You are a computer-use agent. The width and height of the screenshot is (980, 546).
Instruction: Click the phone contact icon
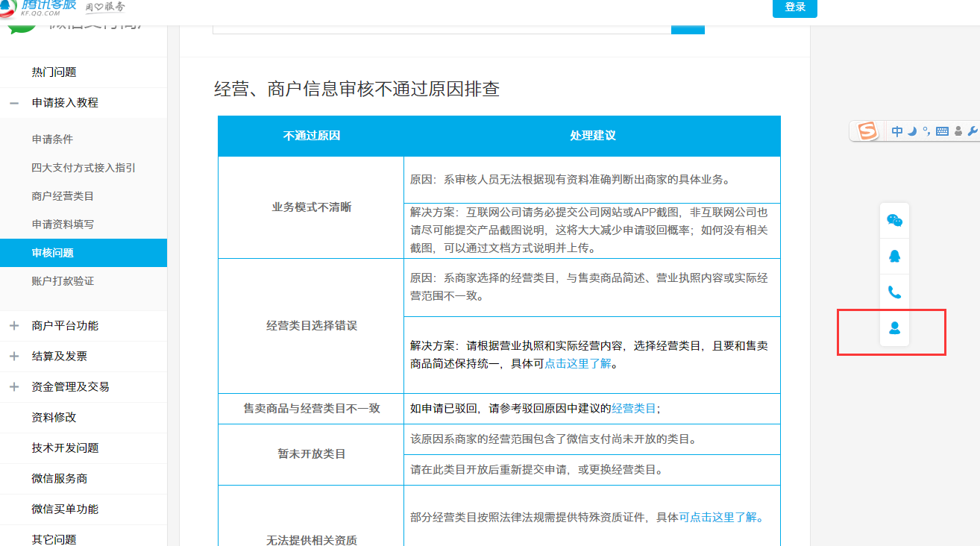click(x=894, y=292)
